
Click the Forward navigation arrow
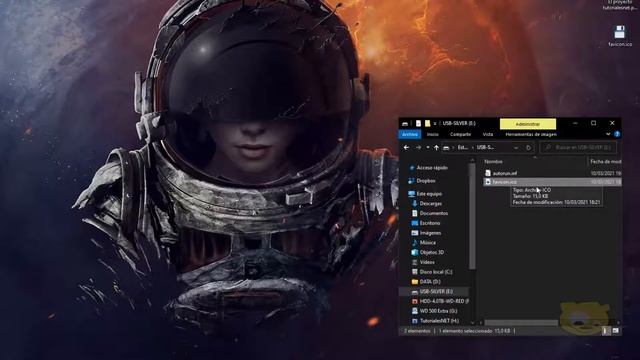[418, 147]
